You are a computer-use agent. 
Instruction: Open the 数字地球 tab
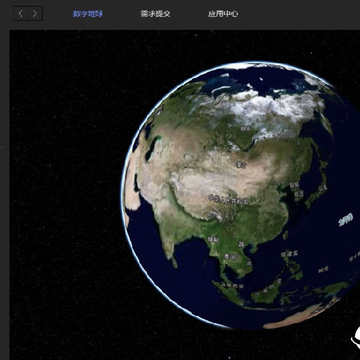click(88, 14)
